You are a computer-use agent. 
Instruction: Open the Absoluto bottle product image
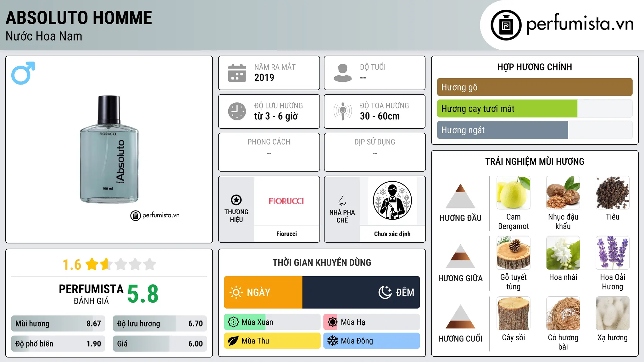point(109,149)
